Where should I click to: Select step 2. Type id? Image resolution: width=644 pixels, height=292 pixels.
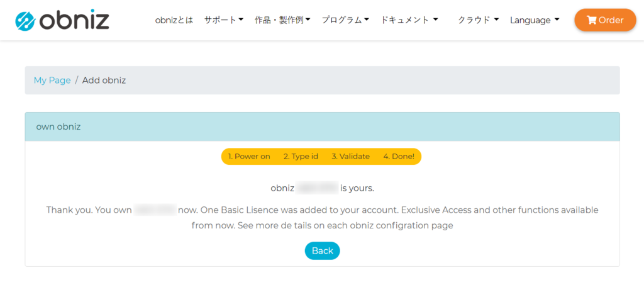pos(301,157)
